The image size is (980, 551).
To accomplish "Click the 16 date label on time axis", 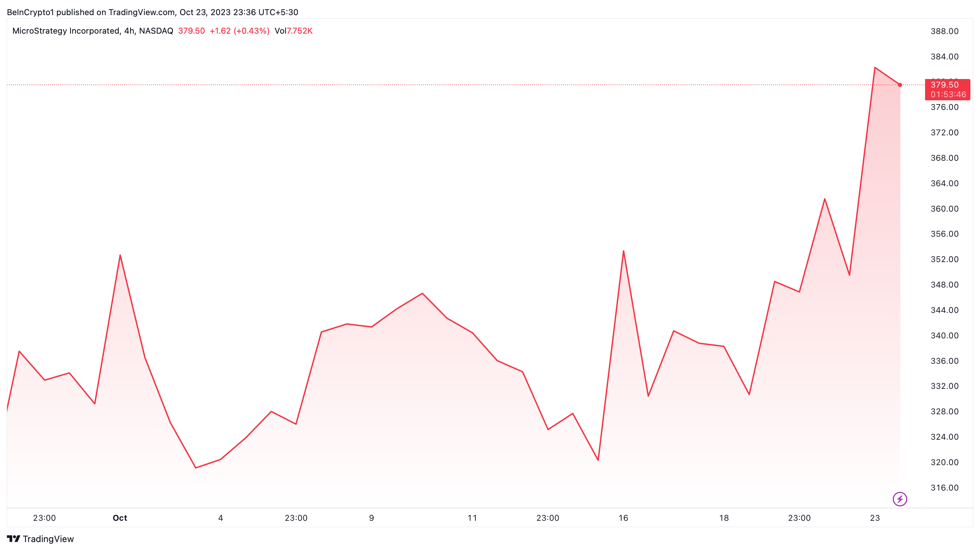I will pyautogui.click(x=623, y=518).
